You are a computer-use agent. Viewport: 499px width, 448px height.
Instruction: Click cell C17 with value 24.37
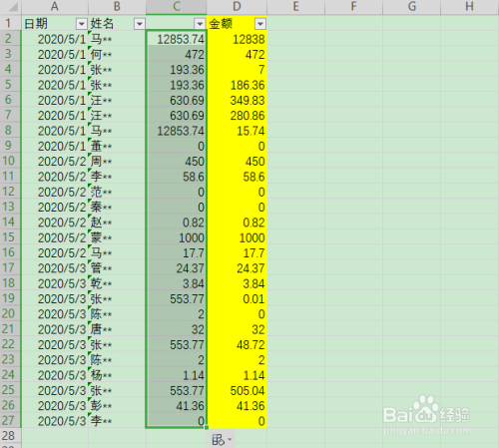(177, 268)
